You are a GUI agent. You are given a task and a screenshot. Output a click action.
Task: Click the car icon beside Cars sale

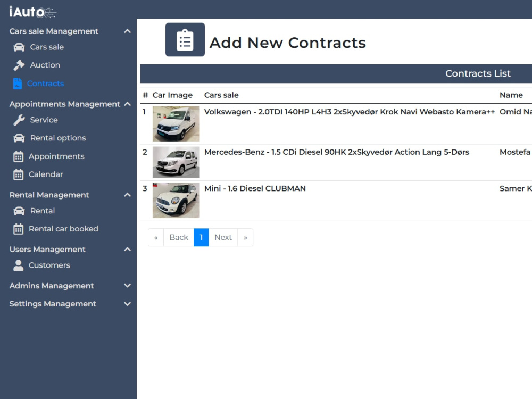tap(19, 47)
